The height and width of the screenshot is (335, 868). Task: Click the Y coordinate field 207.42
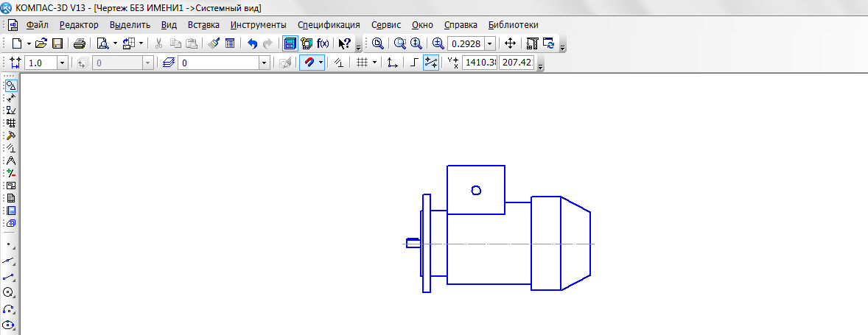coord(517,63)
